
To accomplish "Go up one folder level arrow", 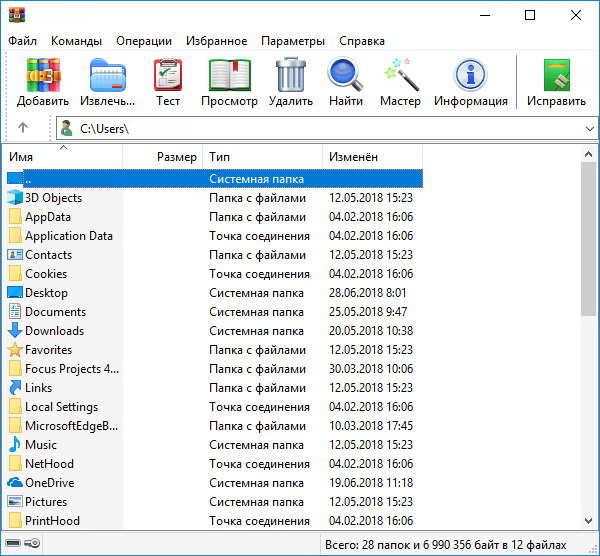I will (23, 128).
